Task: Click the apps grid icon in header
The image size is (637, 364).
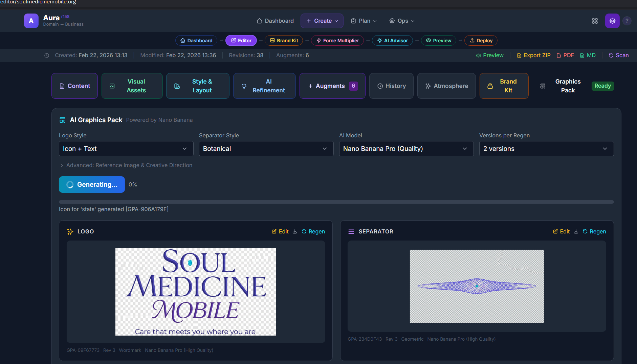Action: click(x=595, y=21)
